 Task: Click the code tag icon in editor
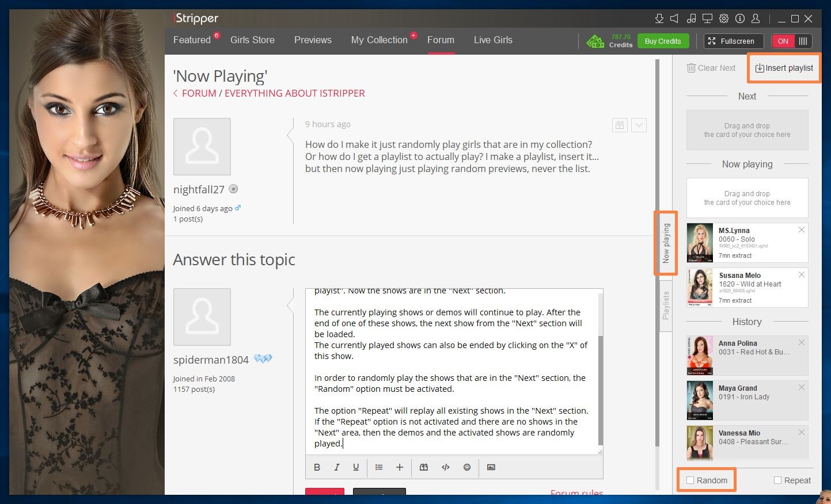coord(445,467)
